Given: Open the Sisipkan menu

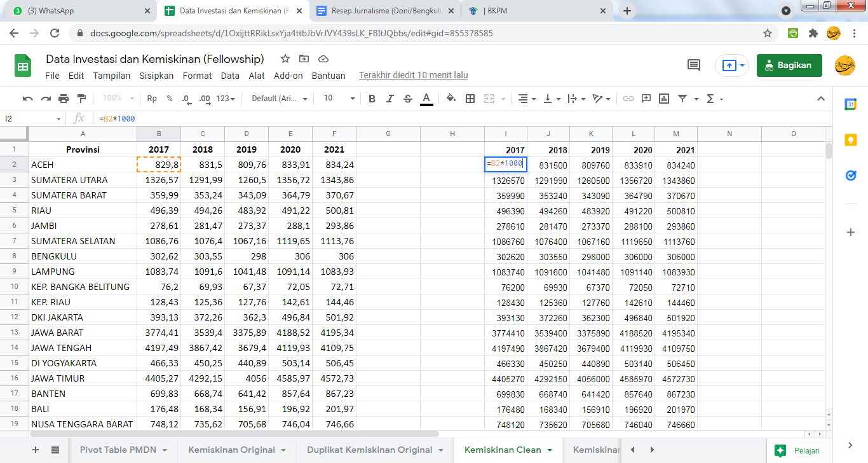Looking at the screenshot, I should (x=156, y=76).
